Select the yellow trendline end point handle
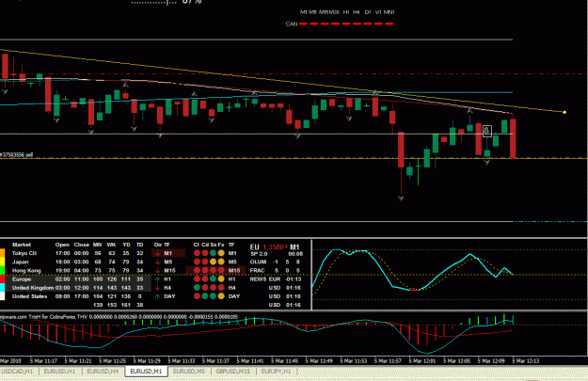 coord(564,112)
